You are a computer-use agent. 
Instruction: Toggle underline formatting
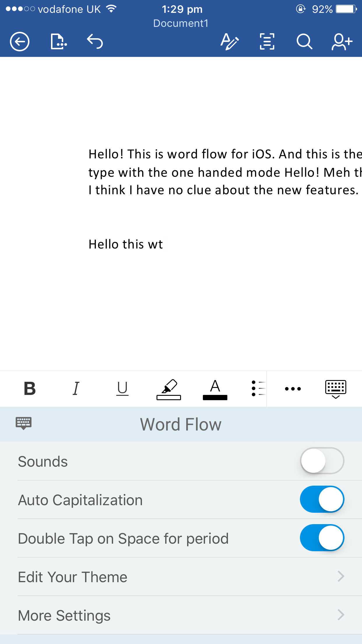(x=122, y=388)
